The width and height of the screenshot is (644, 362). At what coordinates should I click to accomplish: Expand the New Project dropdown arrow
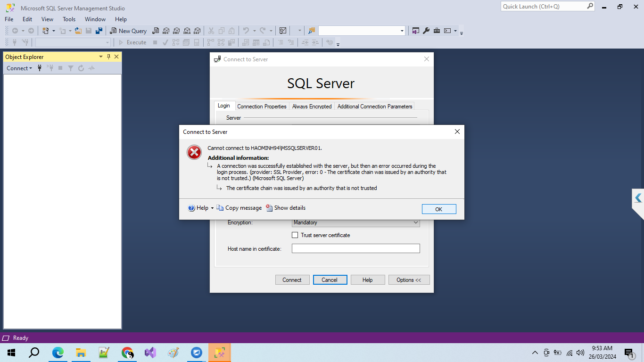coord(53,31)
